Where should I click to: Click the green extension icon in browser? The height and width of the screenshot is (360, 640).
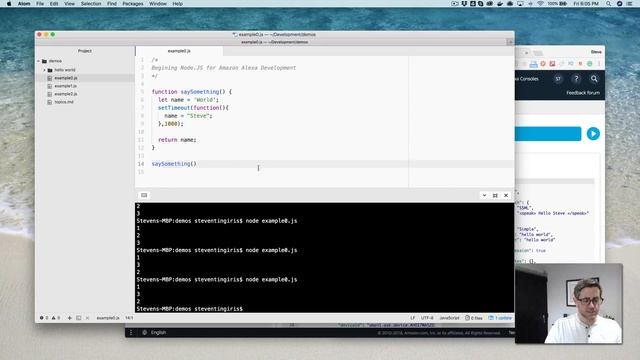click(x=590, y=64)
